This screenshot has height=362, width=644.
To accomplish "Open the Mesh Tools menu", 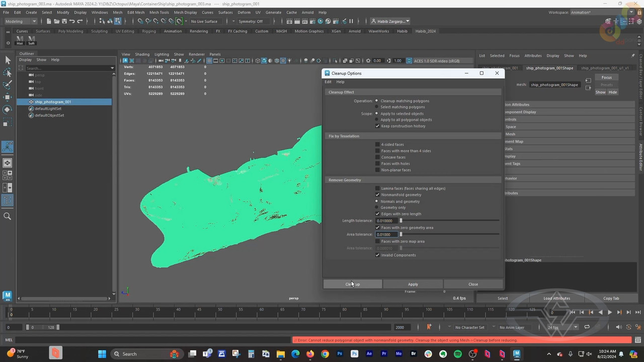I will tap(159, 12).
